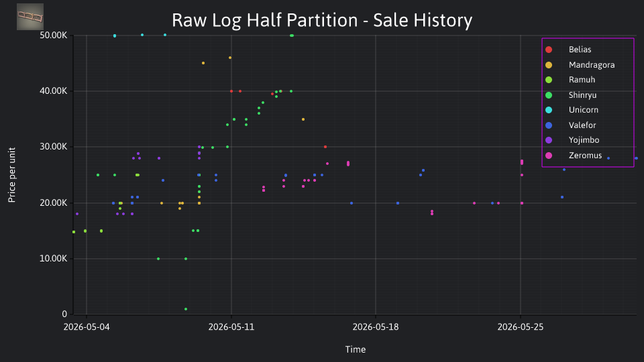Click the Time axis title
The image size is (644, 362).
pos(356,349)
